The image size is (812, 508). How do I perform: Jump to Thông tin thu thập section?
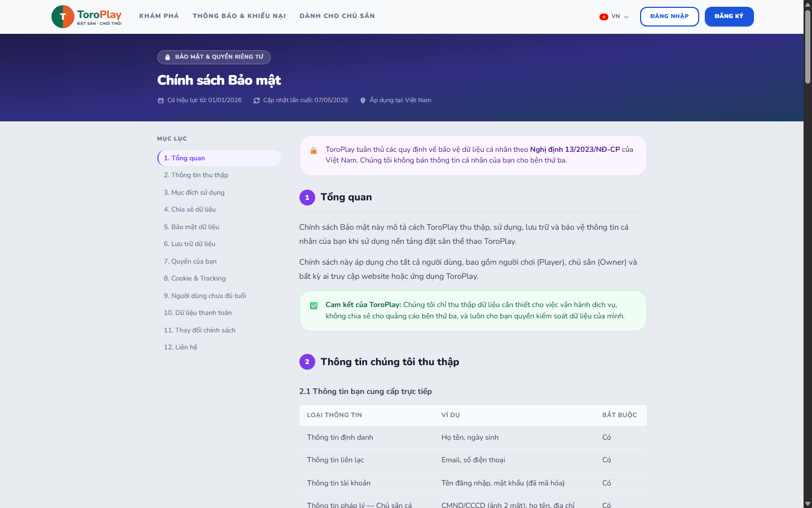pyautogui.click(x=196, y=175)
